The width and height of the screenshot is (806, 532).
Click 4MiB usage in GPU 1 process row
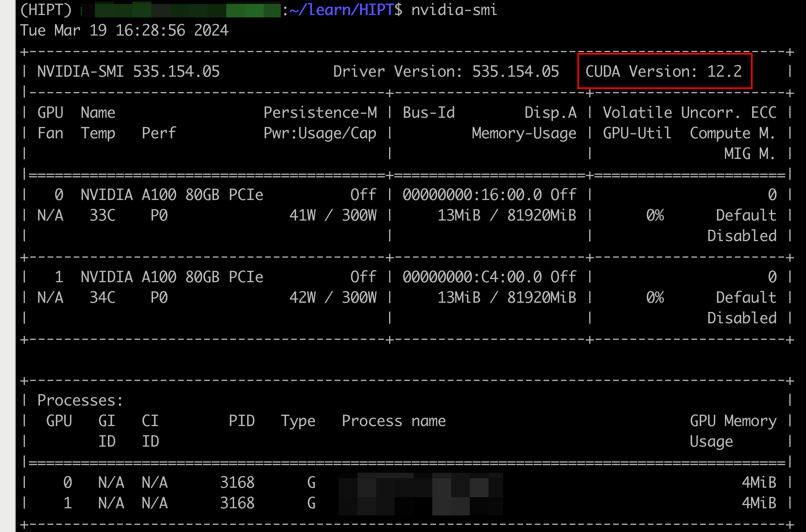759,503
